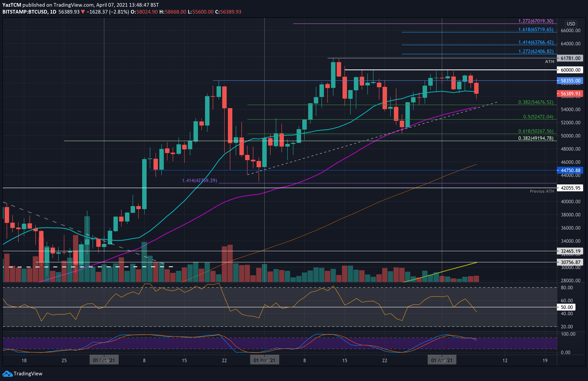The height and width of the screenshot is (381, 588).
Task: Click the red 56389.93 current price label
Action: (x=570, y=94)
